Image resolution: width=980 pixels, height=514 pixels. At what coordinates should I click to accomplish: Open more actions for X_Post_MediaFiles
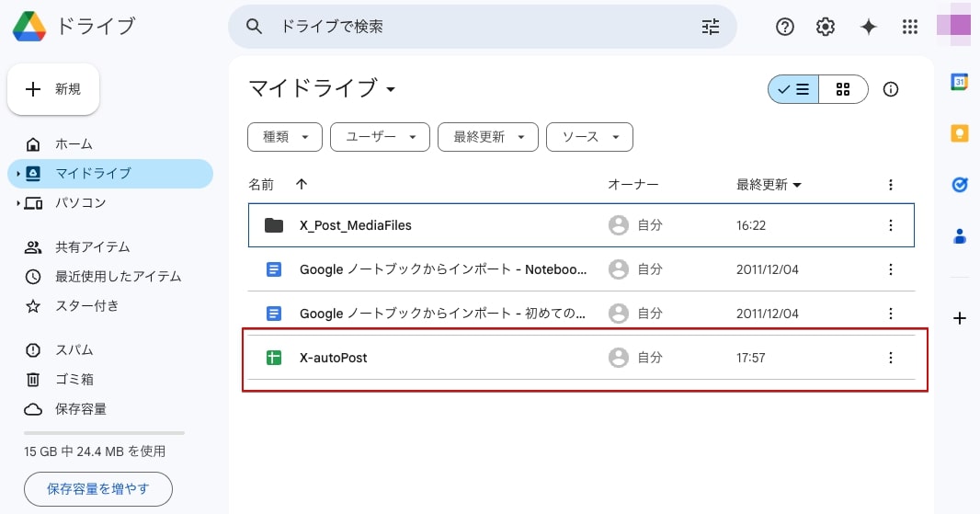pyautogui.click(x=891, y=225)
